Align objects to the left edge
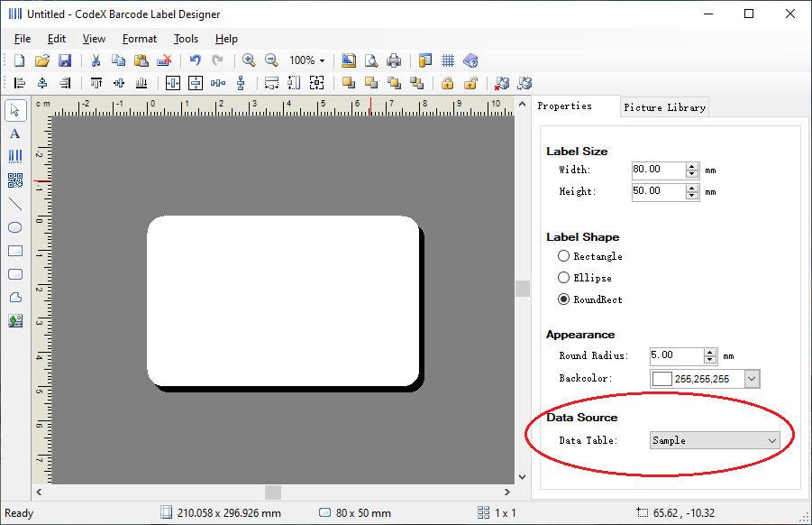Viewport: 812px width, 525px height. click(x=19, y=83)
